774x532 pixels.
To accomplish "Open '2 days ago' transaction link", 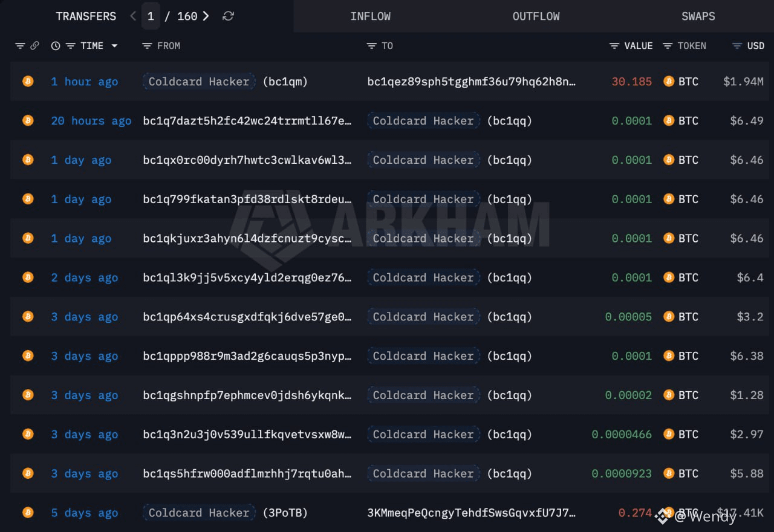I will 85,277.
